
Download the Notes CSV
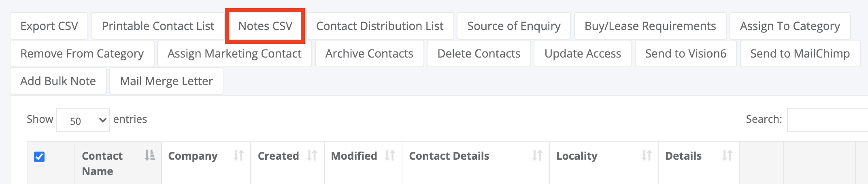coord(265,26)
